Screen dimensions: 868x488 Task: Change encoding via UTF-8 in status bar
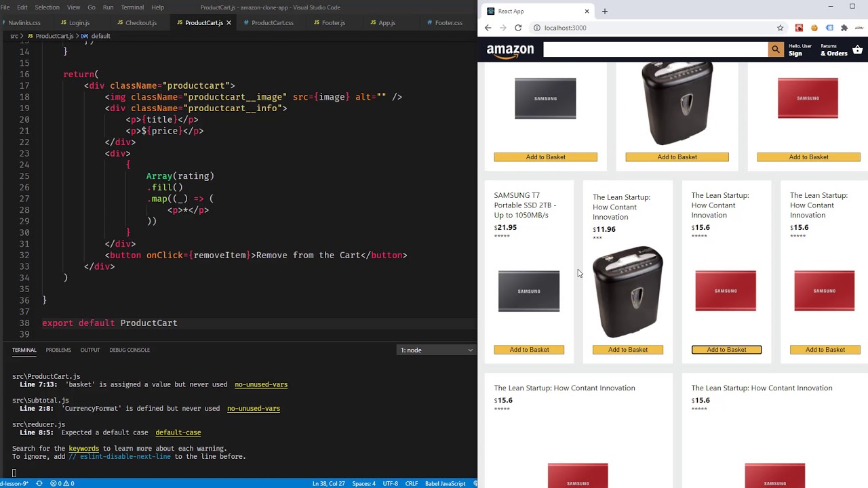[x=390, y=483]
